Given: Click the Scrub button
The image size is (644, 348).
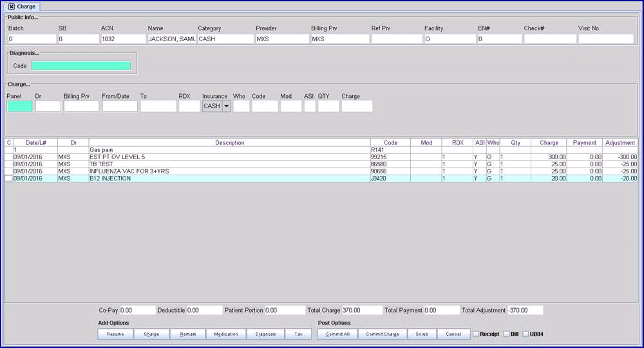Looking at the screenshot, I should tap(422, 334).
